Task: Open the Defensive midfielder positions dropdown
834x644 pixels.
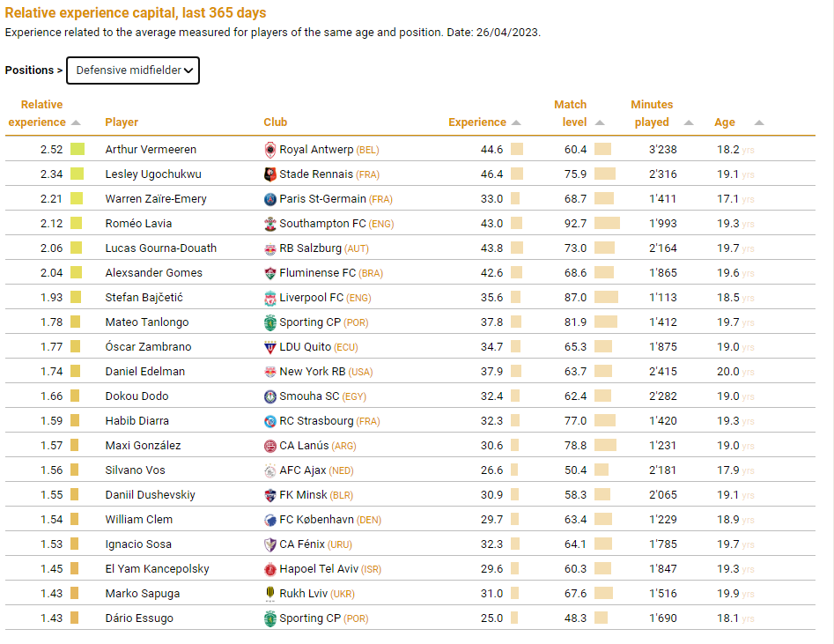Action: click(x=133, y=70)
